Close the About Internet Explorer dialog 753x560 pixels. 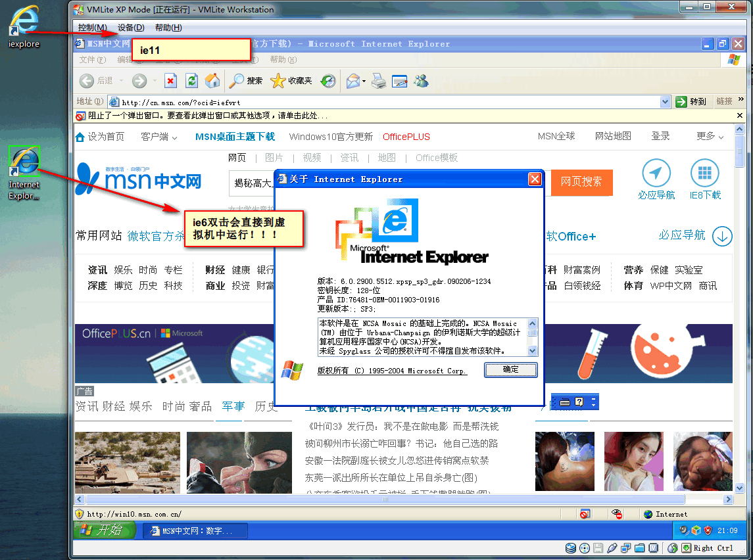535,179
